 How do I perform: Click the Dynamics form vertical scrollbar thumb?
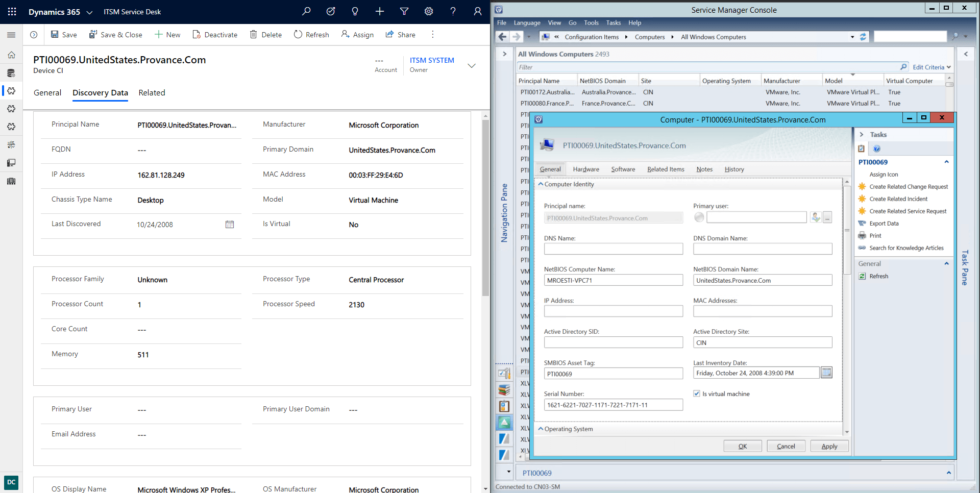coord(485,208)
